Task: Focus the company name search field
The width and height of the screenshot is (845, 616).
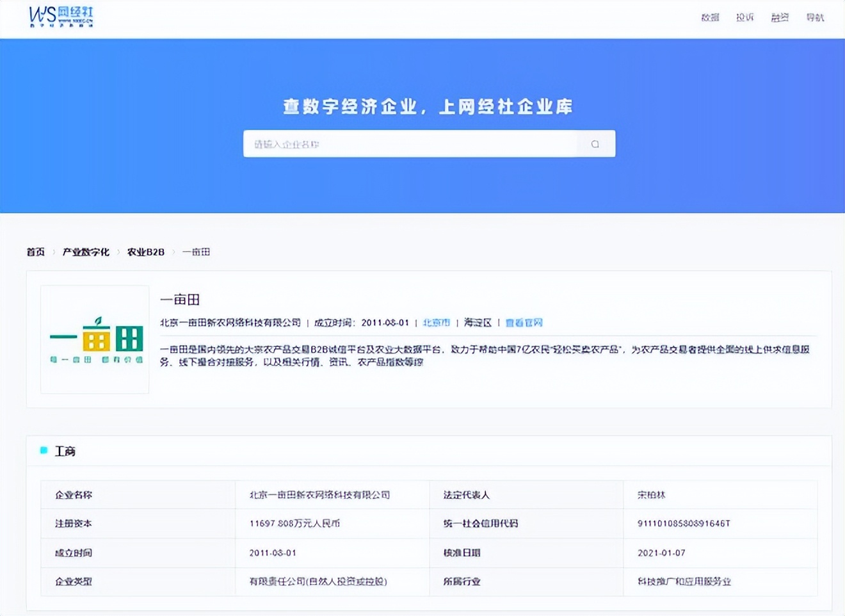Action: [x=410, y=144]
